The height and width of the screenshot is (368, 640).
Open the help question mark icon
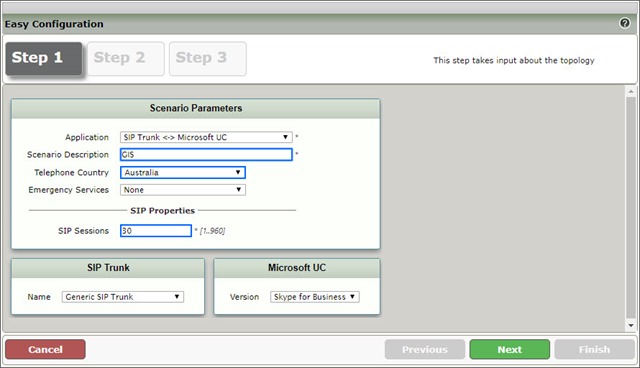point(624,23)
